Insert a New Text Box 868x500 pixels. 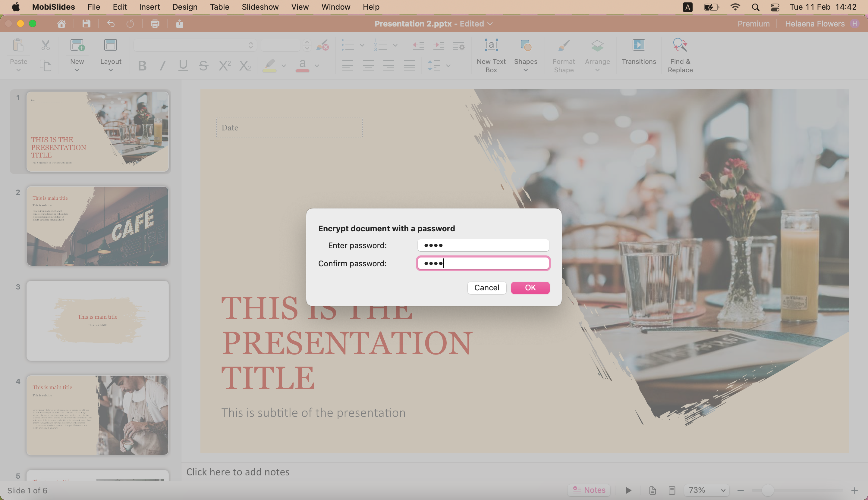click(491, 56)
